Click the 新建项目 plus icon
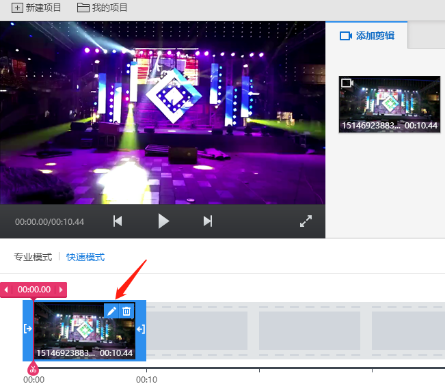Screen dimensions: 446x387 17,8
